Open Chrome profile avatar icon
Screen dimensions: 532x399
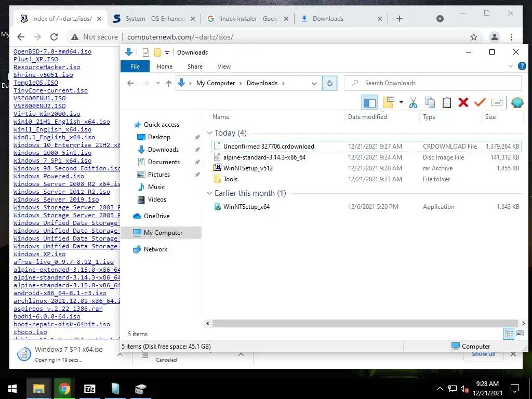click(x=495, y=37)
